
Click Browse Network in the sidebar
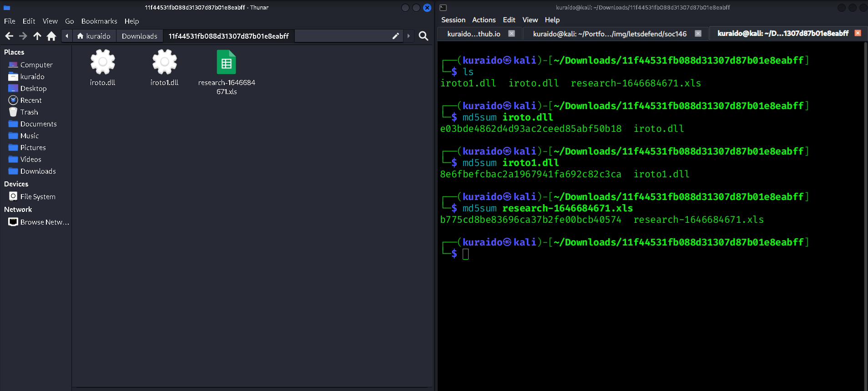[x=44, y=222]
